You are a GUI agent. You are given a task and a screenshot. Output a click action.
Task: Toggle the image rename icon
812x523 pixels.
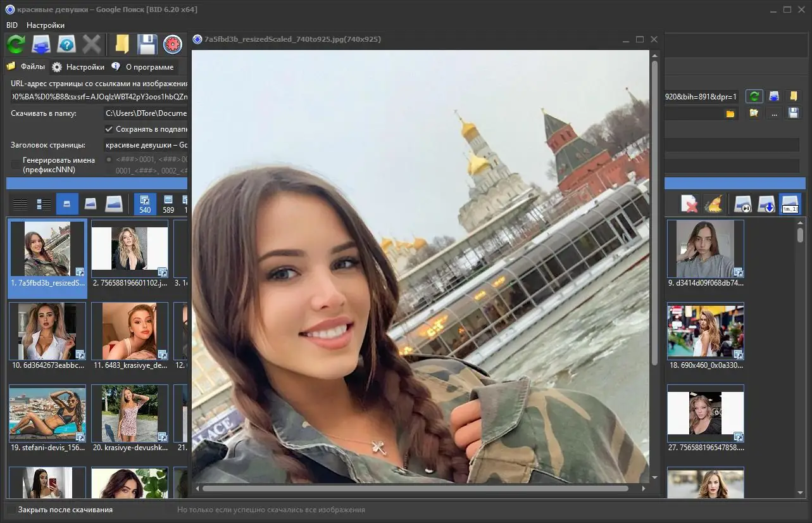[x=790, y=204]
